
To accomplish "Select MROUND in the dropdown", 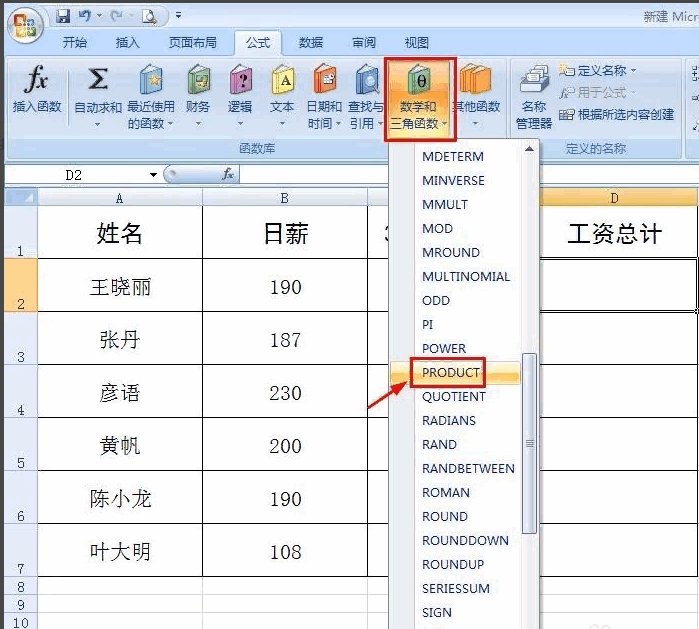I will point(451,252).
